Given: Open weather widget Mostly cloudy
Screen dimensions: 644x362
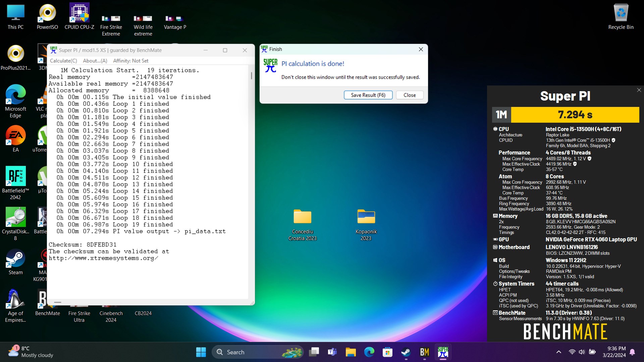Looking at the screenshot, I should (31, 352).
